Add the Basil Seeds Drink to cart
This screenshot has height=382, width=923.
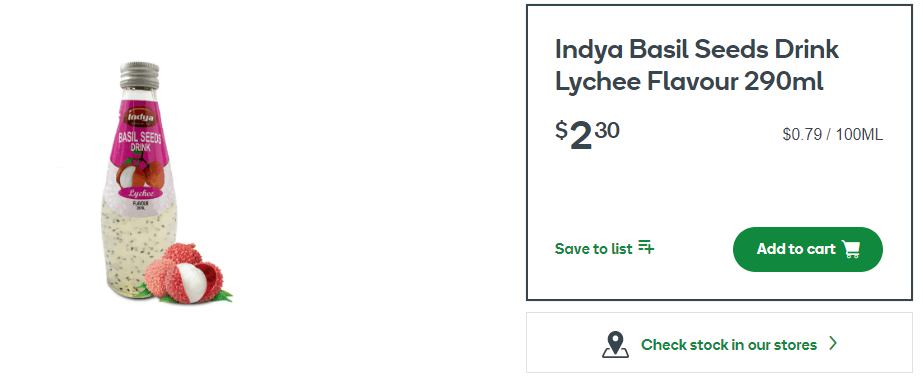(808, 249)
